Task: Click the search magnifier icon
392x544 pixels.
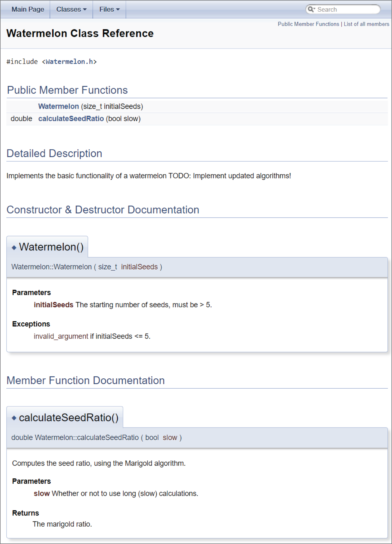Action: tap(311, 9)
